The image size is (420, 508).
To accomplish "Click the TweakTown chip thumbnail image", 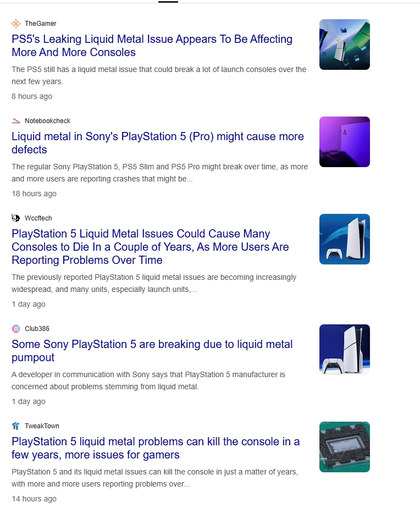I will (x=345, y=447).
